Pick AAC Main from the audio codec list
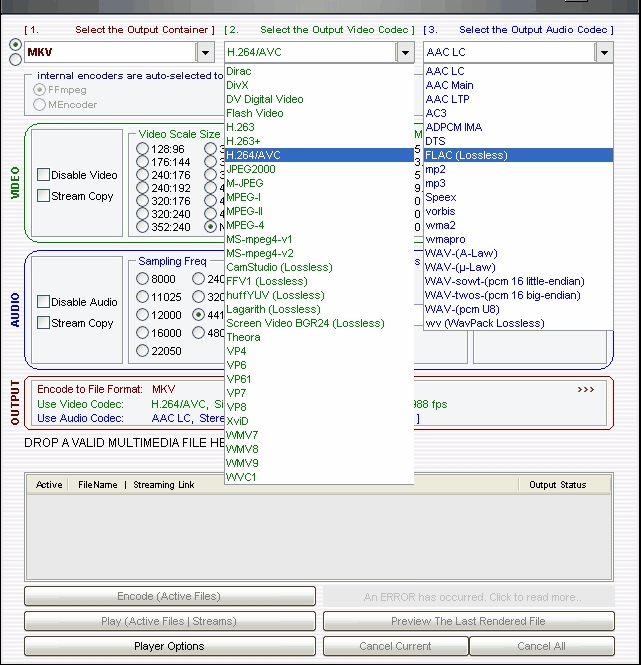 click(x=518, y=85)
